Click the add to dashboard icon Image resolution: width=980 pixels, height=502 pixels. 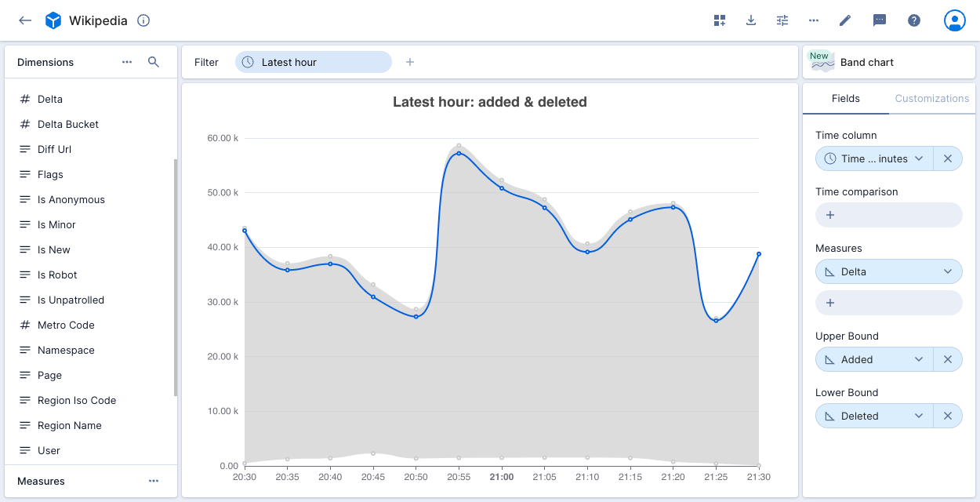(x=720, y=20)
